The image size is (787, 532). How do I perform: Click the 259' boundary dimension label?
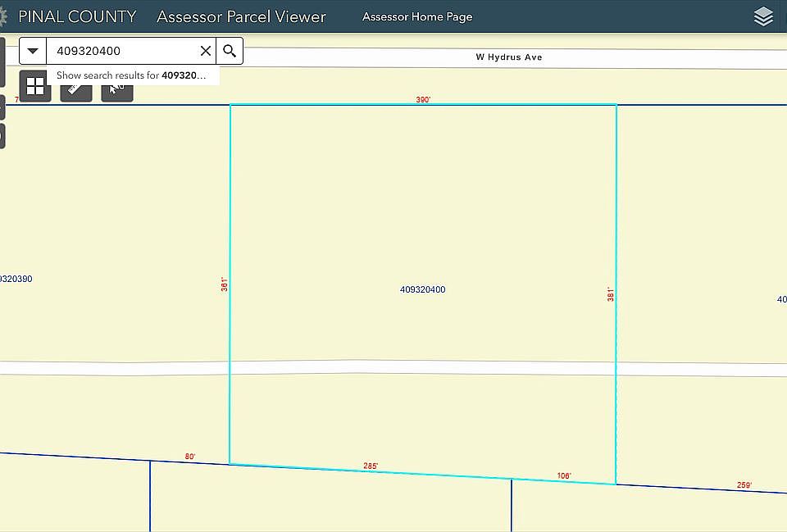point(744,484)
